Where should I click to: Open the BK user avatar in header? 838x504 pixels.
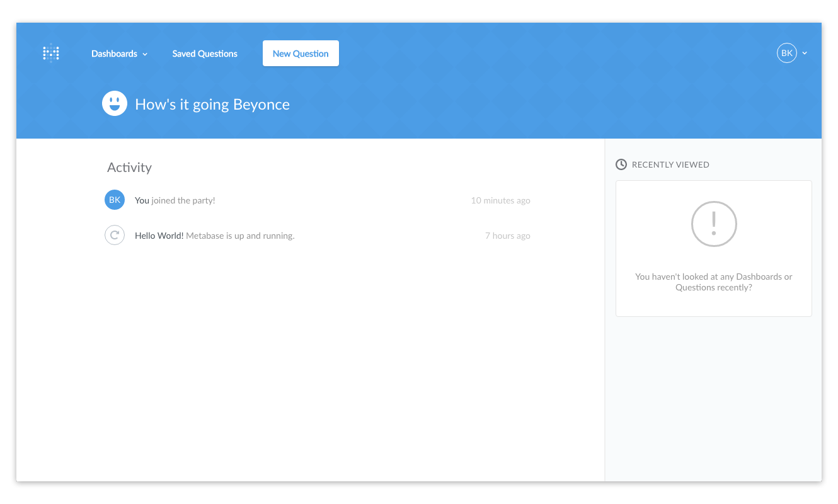point(786,54)
